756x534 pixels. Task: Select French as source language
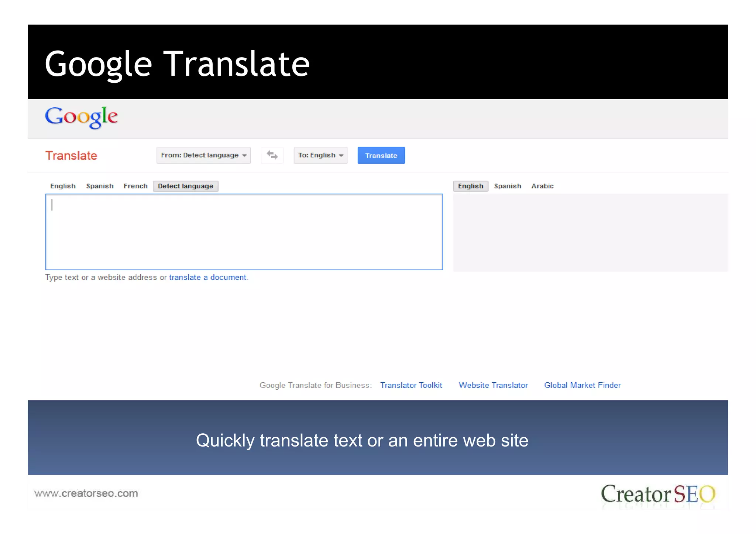pyautogui.click(x=135, y=186)
